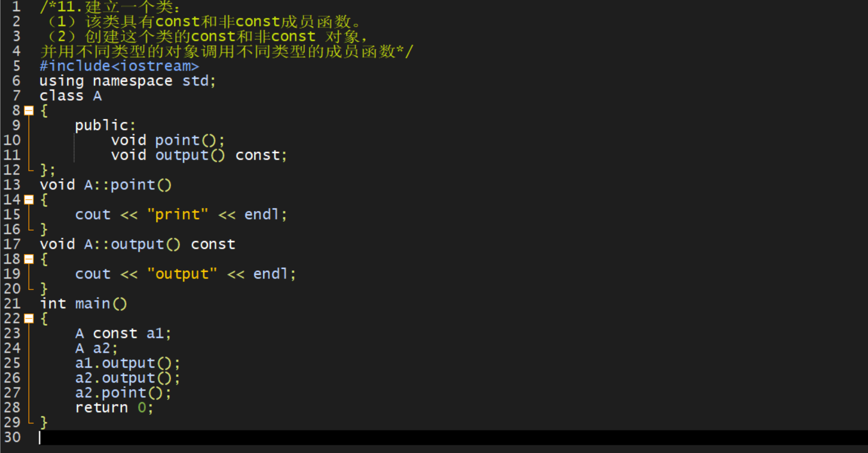This screenshot has height=453, width=868.
Task: Click the "A const a1;" declaration
Action: click(x=123, y=334)
